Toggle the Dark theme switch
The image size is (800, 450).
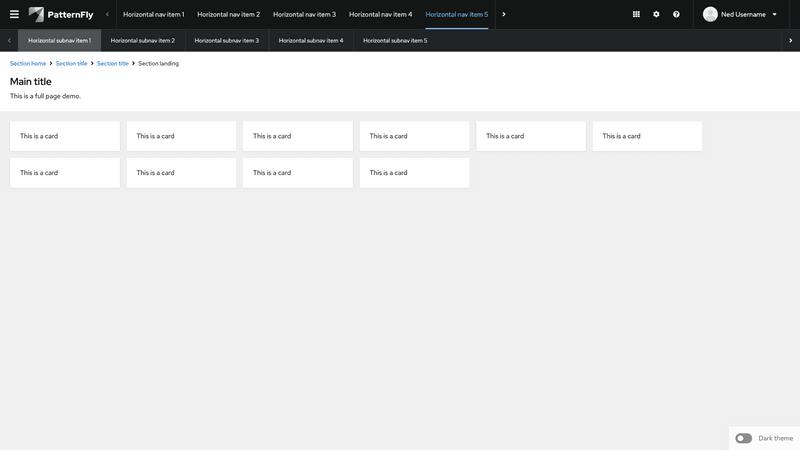tap(743, 438)
